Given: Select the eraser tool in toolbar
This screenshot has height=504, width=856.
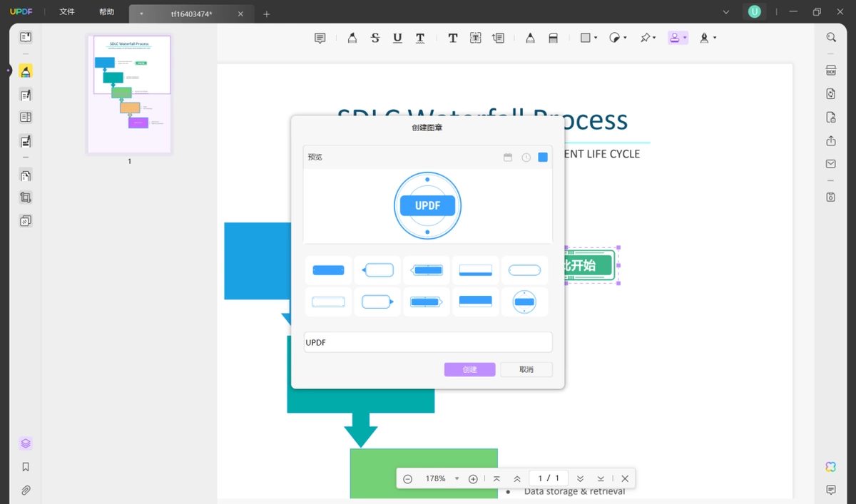Looking at the screenshot, I should pyautogui.click(x=553, y=38).
